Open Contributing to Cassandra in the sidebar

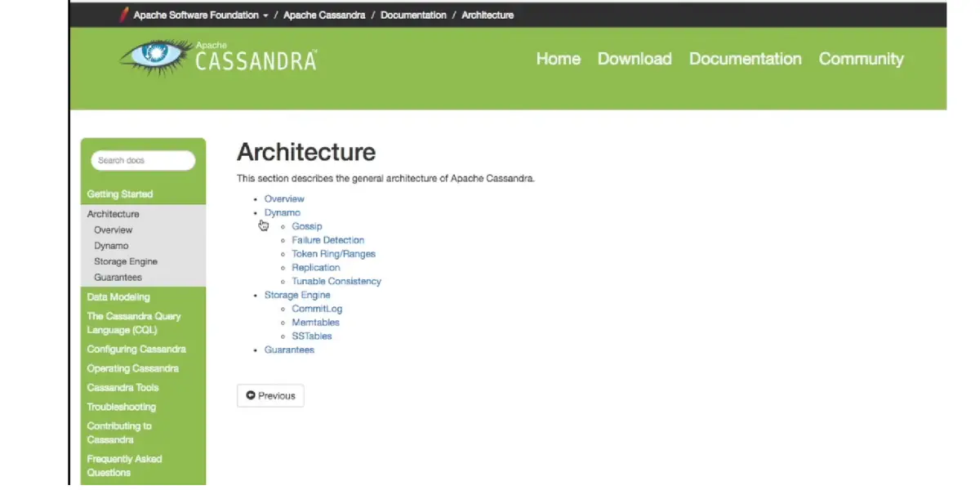pyautogui.click(x=119, y=433)
